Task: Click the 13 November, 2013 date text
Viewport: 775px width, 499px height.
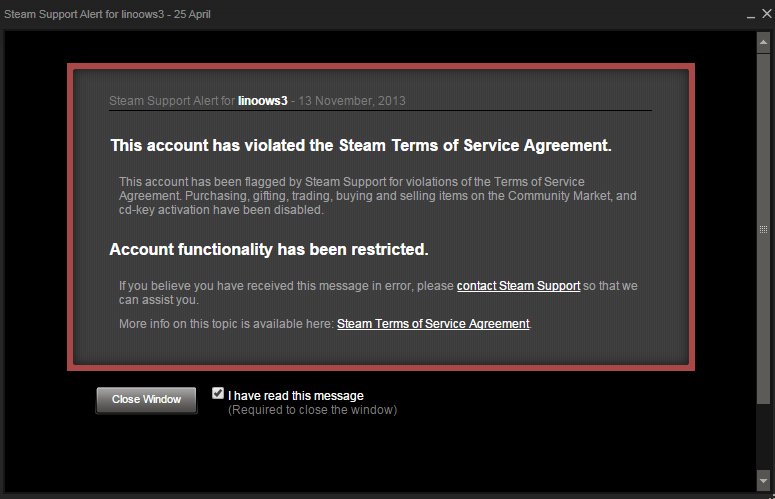Action: click(352, 101)
